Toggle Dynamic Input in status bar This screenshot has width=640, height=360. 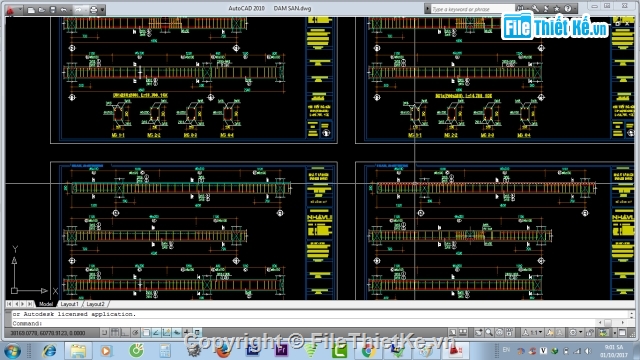tap(176, 333)
